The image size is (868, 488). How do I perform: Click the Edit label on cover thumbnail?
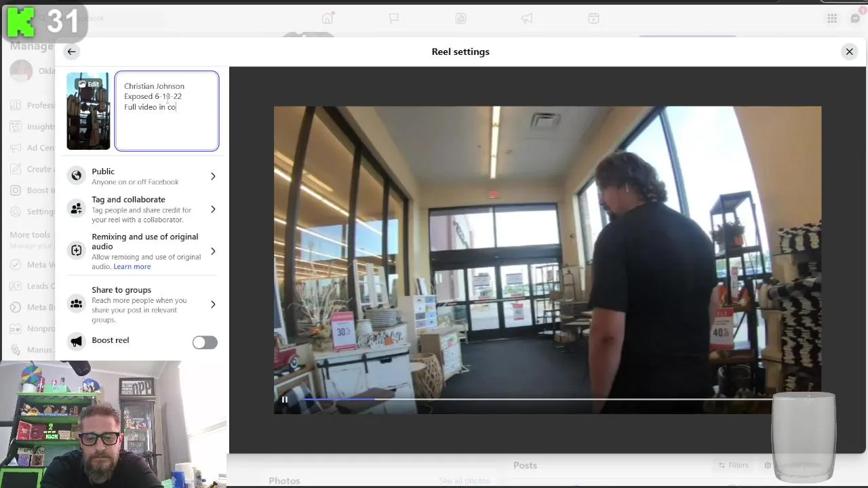pos(89,84)
